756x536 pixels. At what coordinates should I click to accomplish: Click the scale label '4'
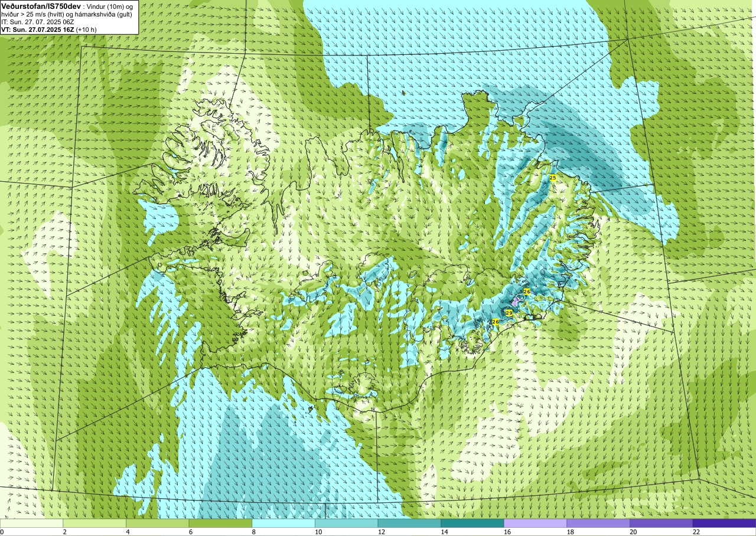126,532
